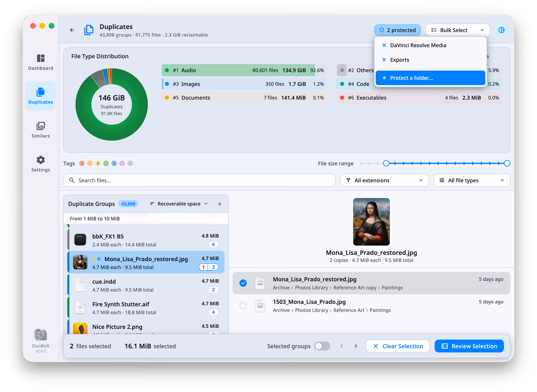Collapse the 2 protected dropdown
The width and height of the screenshot is (537, 392).
tap(397, 30)
